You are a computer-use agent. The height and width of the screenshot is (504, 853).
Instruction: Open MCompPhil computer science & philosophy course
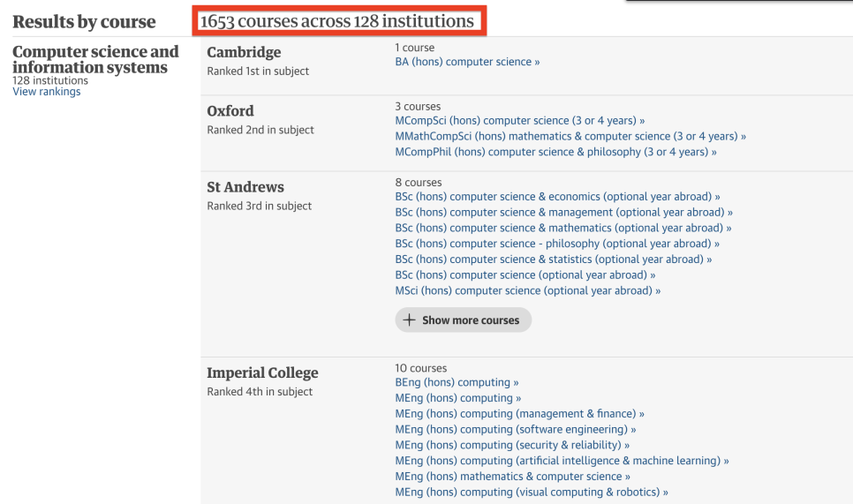click(555, 152)
